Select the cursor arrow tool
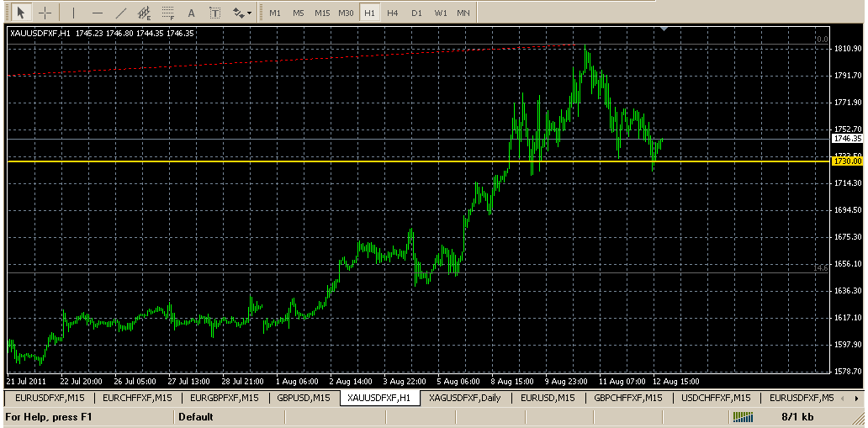868x428 pixels. click(x=21, y=13)
